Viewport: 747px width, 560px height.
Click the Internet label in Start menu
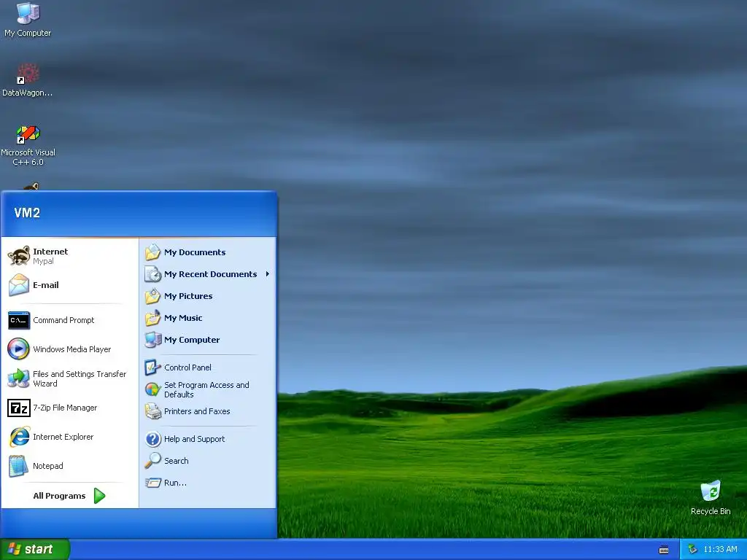point(50,252)
